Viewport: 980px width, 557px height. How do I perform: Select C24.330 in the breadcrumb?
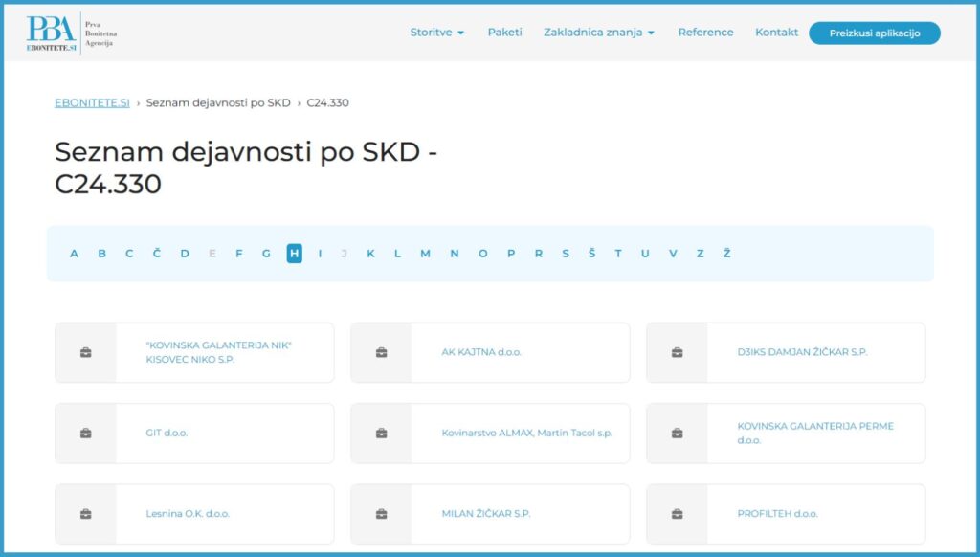pyautogui.click(x=327, y=102)
